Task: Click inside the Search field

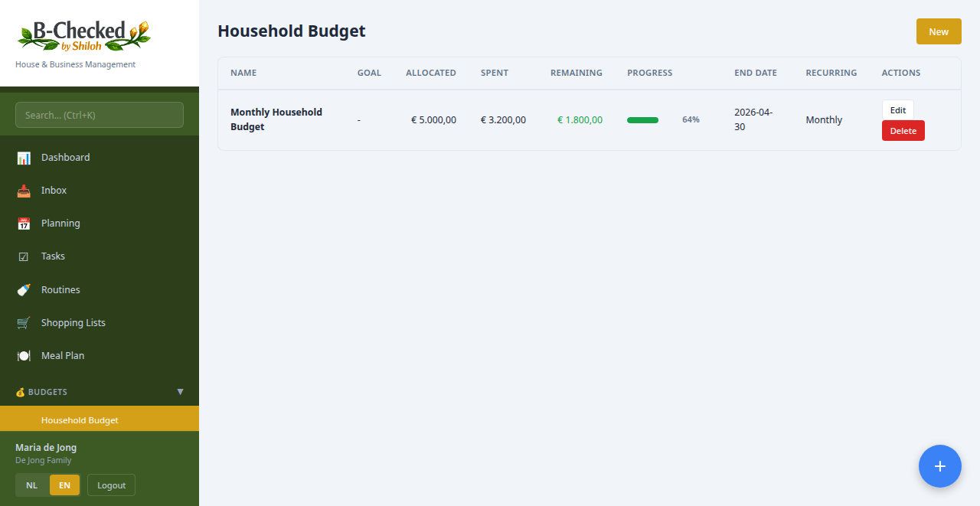Action: [99, 114]
